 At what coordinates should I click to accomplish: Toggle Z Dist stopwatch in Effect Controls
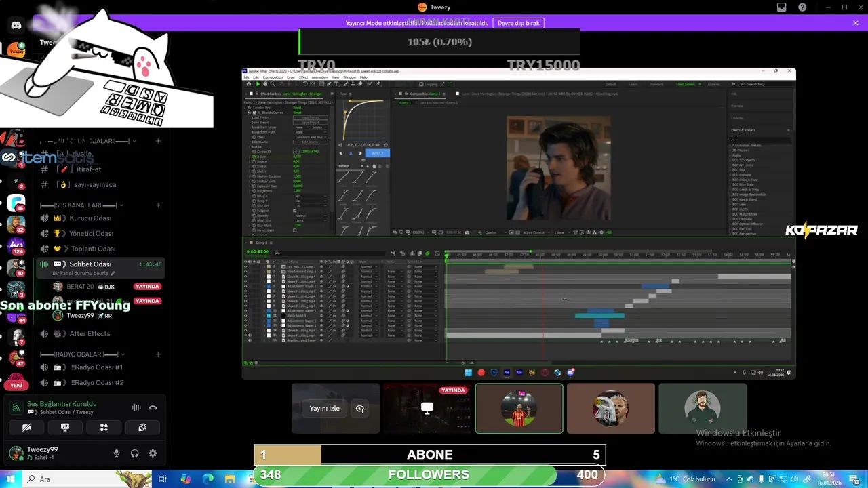(254, 157)
